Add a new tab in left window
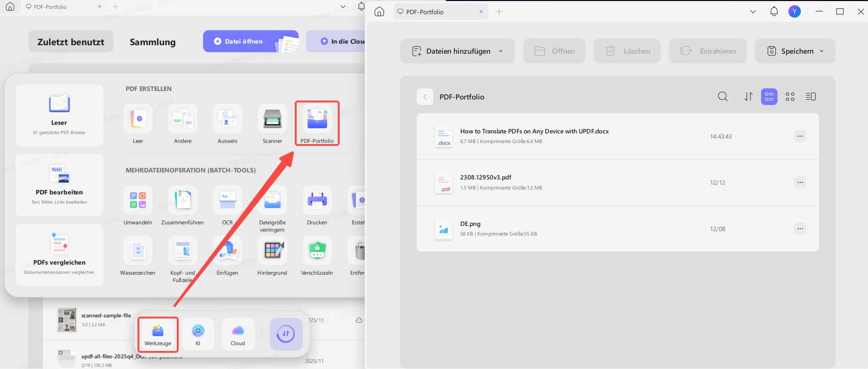The width and height of the screenshot is (868, 369). point(116,7)
